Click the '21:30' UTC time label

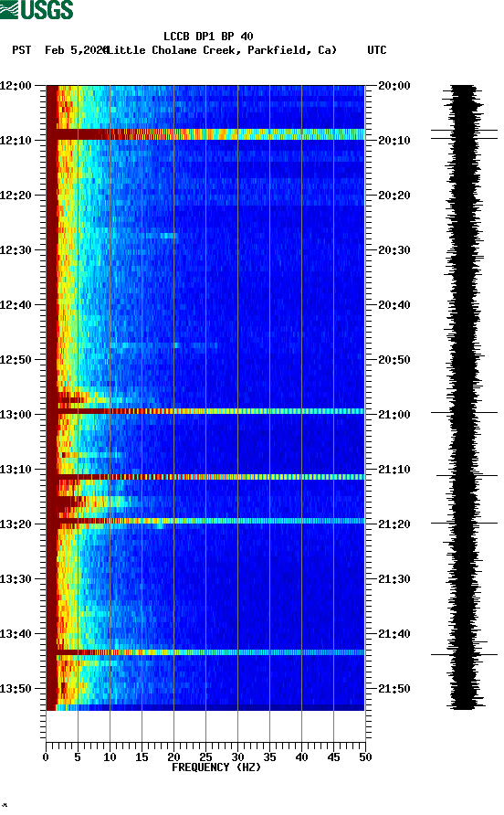pos(394,579)
